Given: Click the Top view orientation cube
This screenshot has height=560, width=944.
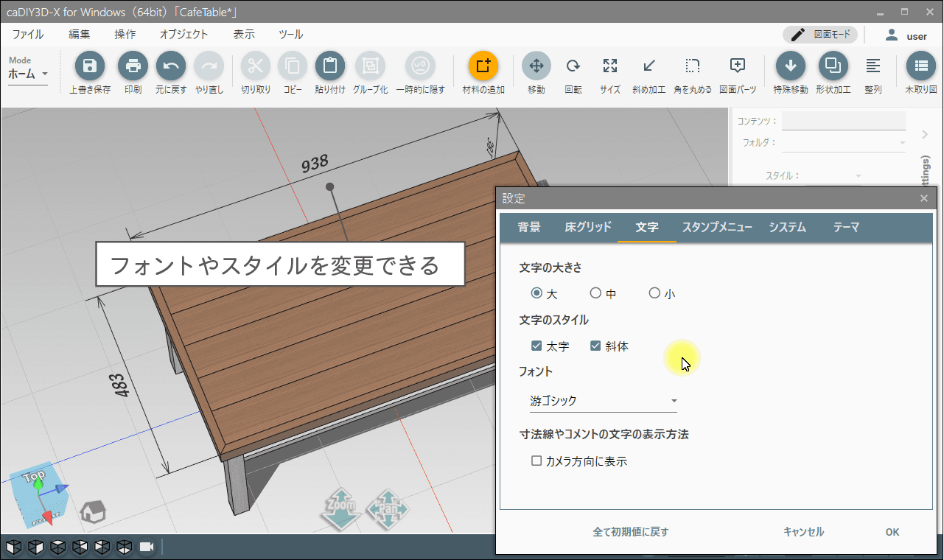Looking at the screenshot, I should coord(38,494).
